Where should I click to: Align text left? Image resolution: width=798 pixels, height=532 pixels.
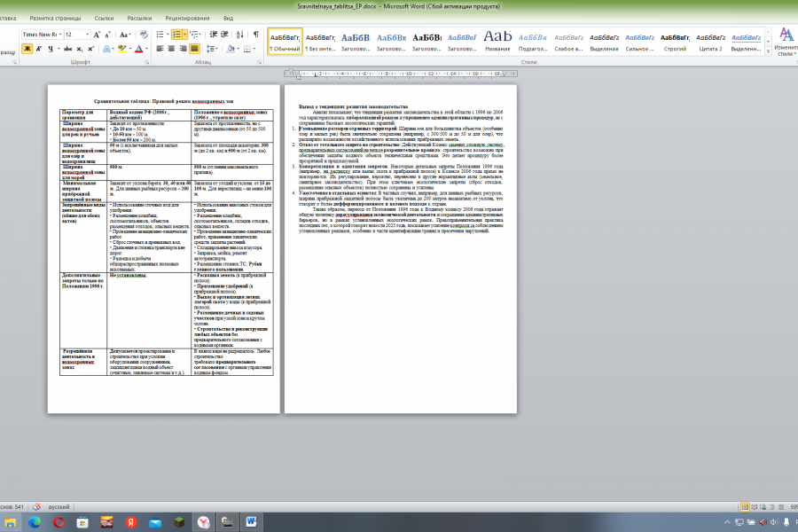[160, 49]
